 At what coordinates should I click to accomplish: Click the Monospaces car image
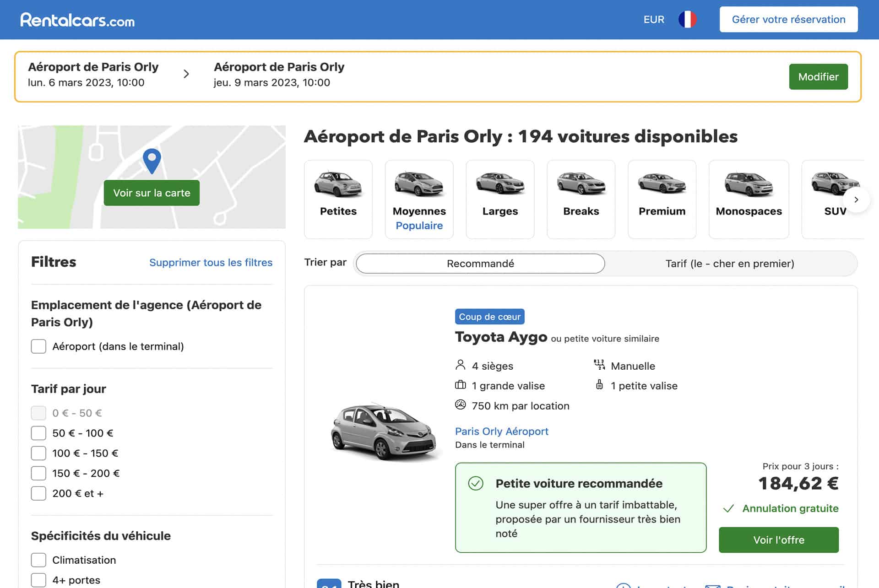click(749, 184)
